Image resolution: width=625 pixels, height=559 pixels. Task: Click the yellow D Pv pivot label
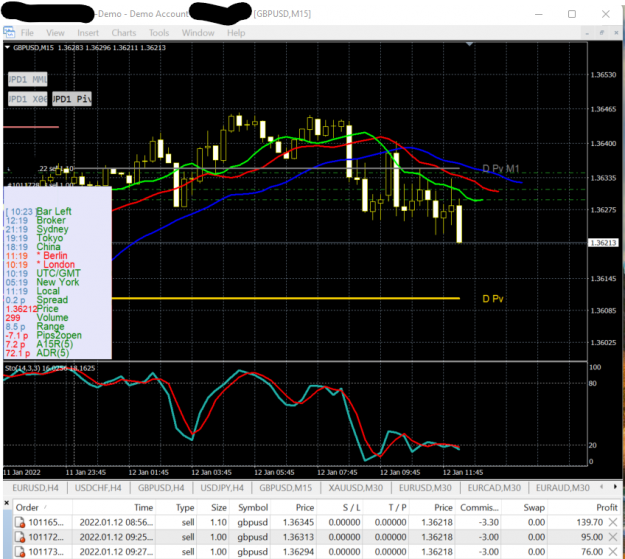click(493, 299)
